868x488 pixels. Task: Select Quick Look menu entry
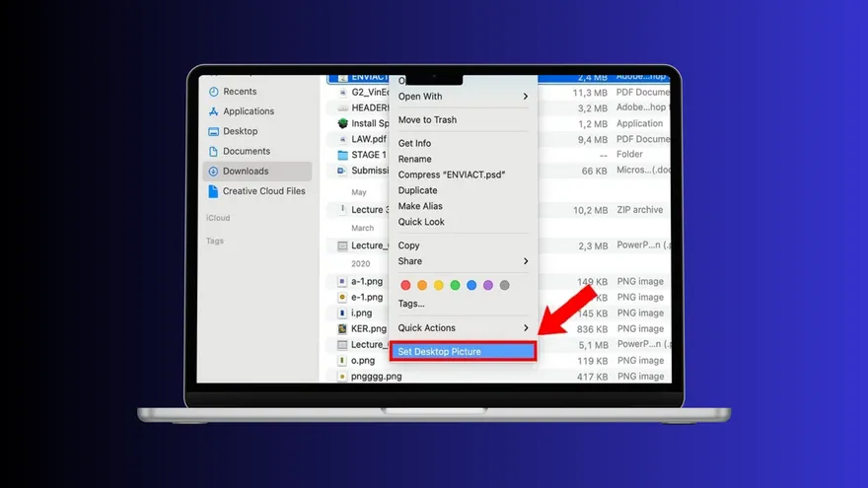tap(421, 222)
